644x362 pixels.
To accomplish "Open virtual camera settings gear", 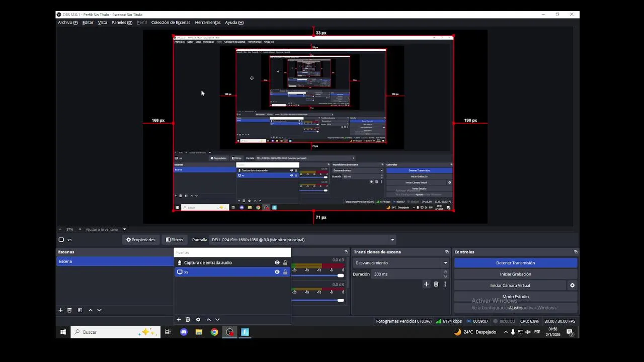I will tap(572, 285).
